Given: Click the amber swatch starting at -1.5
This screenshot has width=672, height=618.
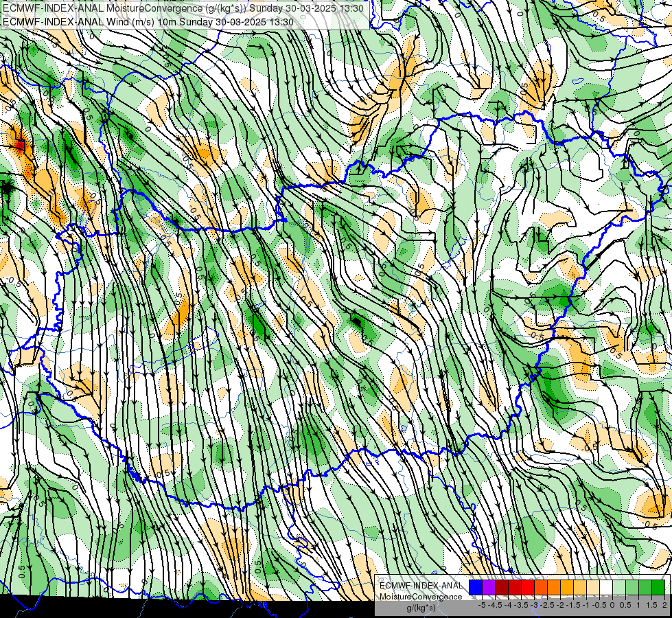Looking at the screenshot, I should pos(567,588).
